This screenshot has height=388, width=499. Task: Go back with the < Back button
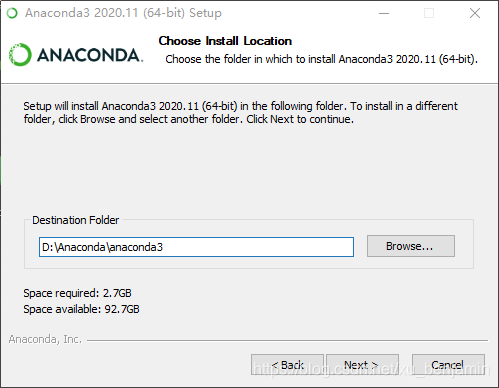[287, 365]
